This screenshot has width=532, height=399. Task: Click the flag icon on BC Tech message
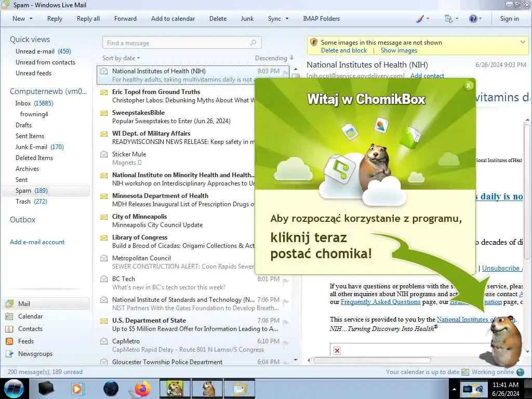click(x=286, y=281)
